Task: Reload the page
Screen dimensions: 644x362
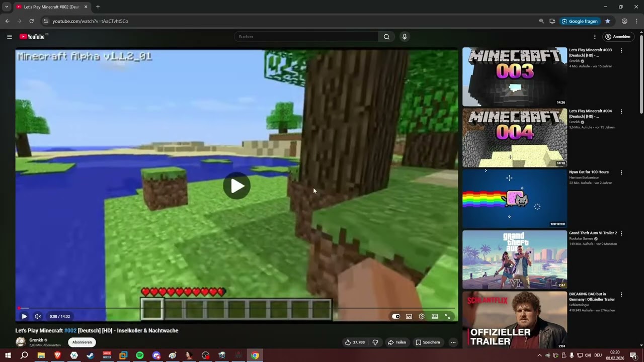Action: pos(31,21)
